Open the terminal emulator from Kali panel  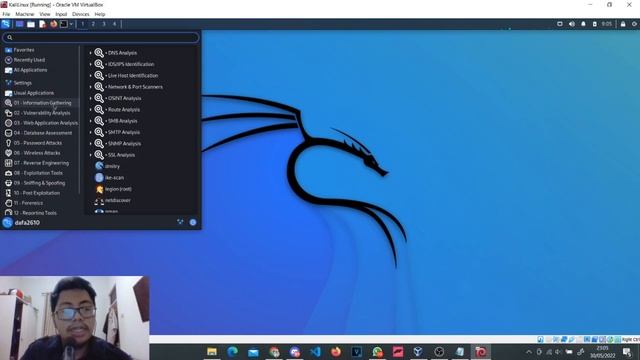click(64, 24)
